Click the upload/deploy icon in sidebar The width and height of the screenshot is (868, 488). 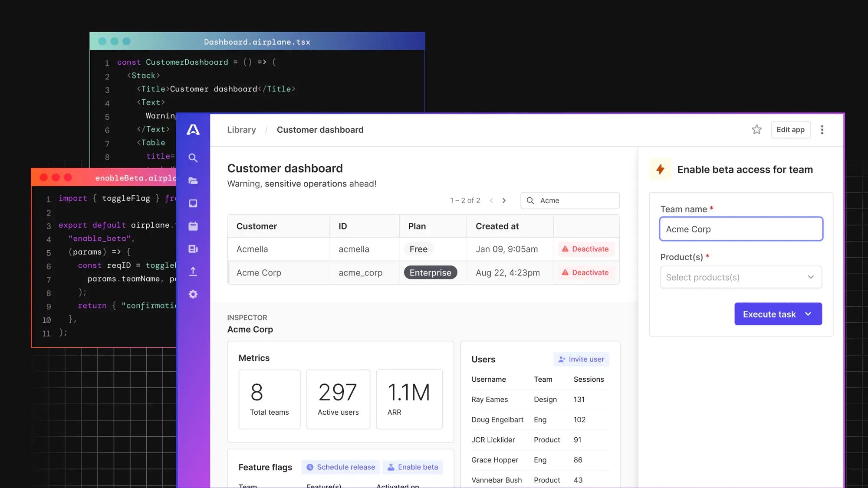tap(193, 271)
